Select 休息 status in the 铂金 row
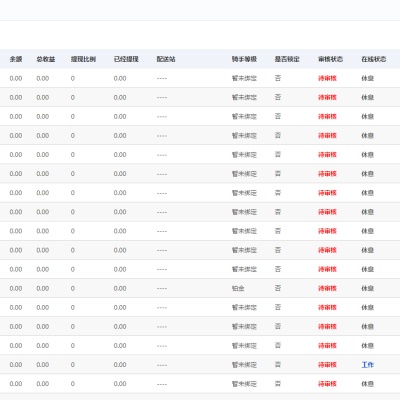 (x=368, y=288)
